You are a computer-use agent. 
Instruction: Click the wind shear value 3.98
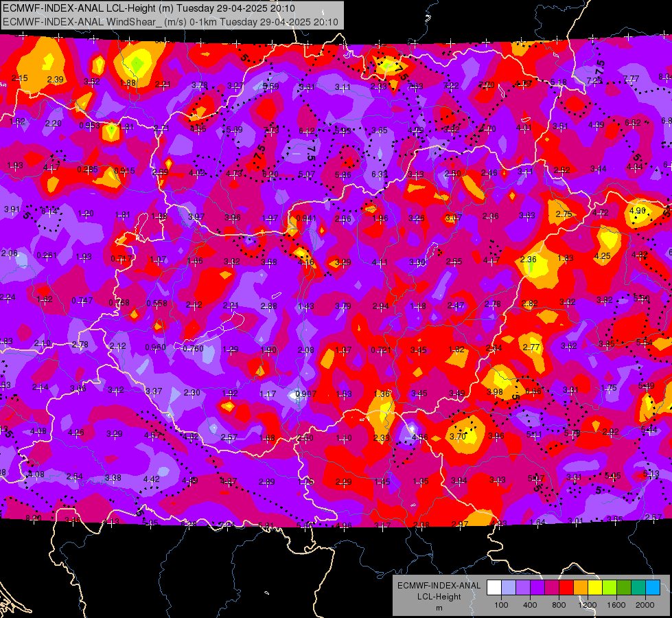pos(495,392)
